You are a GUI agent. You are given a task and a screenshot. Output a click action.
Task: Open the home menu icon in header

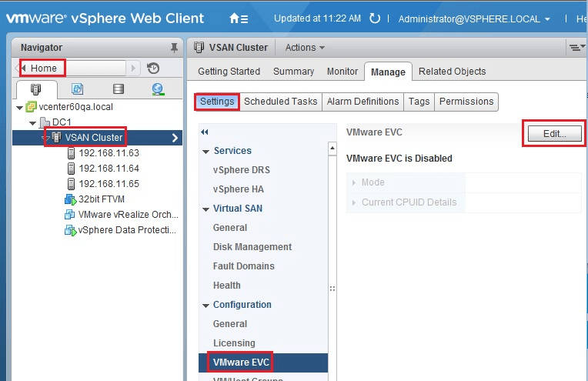[x=239, y=18]
